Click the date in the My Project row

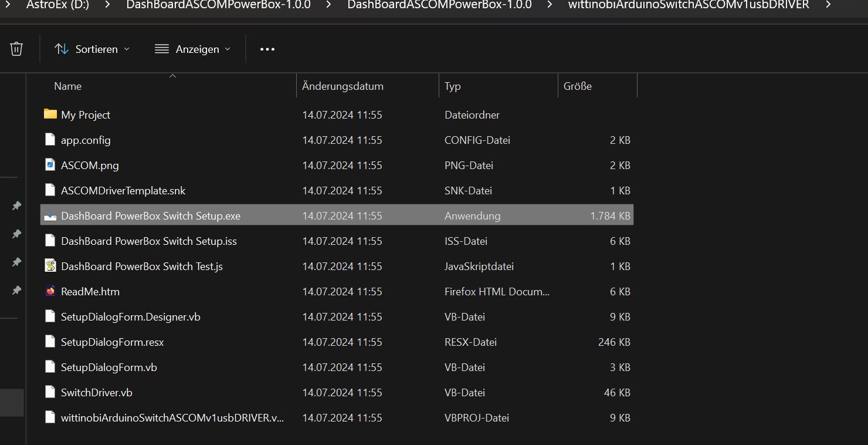(342, 115)
